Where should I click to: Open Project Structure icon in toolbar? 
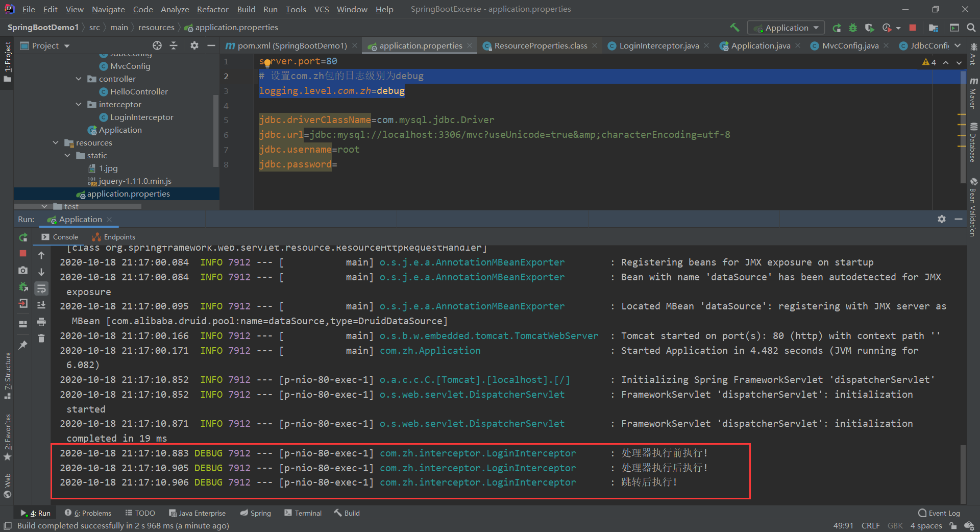click(934, 28)
